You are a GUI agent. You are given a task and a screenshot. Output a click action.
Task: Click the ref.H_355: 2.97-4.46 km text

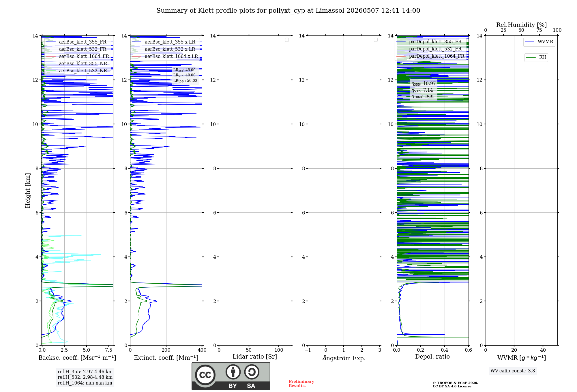pos(85,372)
